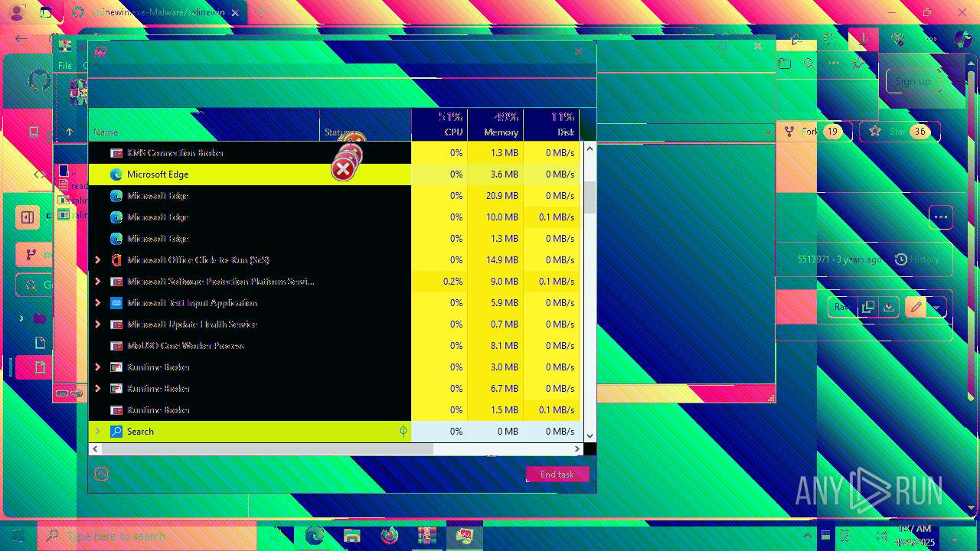Select the highlighted Microsoft Edge process row
This screenshot has width=980, height=551.
pos(335,174)
